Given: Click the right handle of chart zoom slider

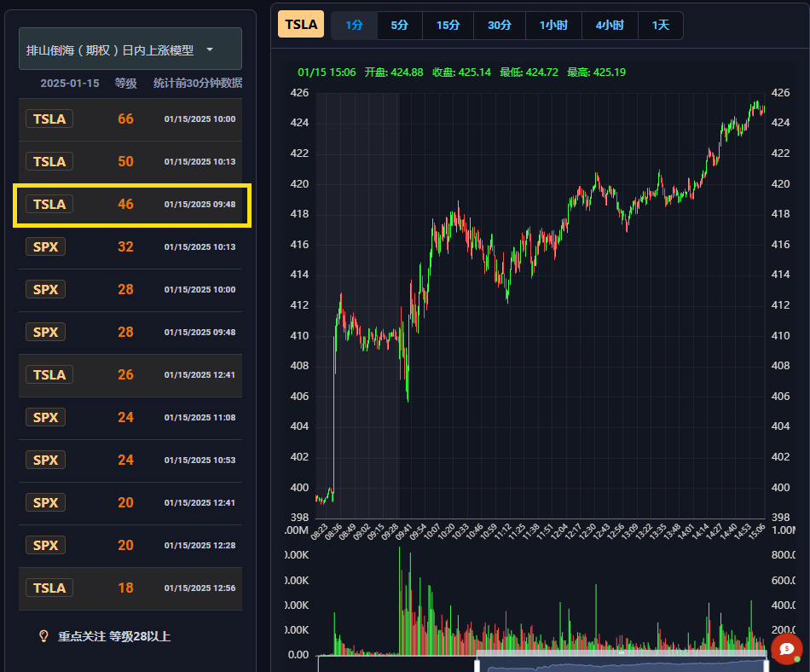Looking at the screenshot, I should tap(767, 665).
